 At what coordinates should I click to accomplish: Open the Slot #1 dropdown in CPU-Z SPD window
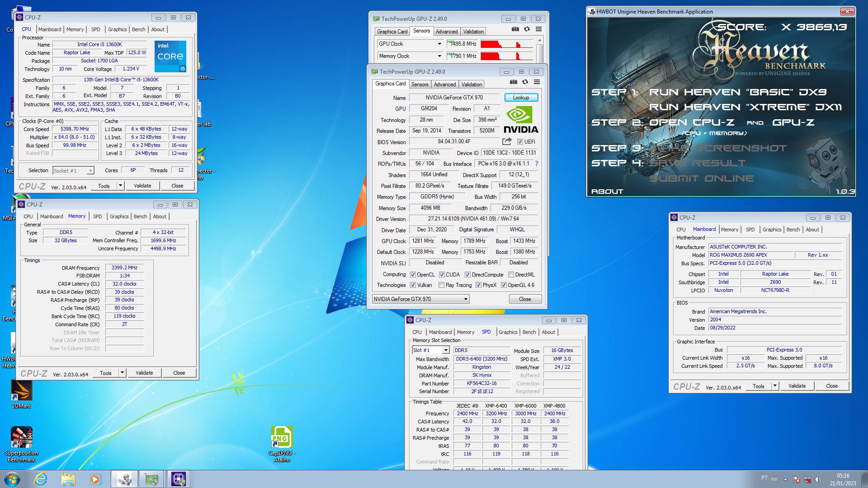click(431, 350)
